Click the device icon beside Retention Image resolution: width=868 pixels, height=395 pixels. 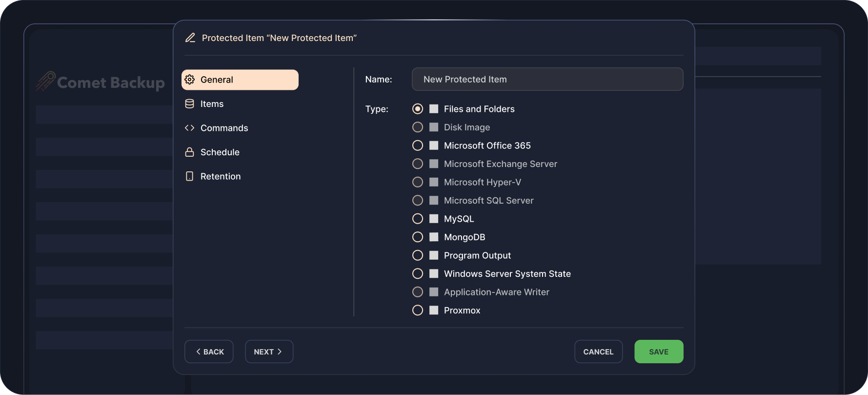click(x=190, y=176)
